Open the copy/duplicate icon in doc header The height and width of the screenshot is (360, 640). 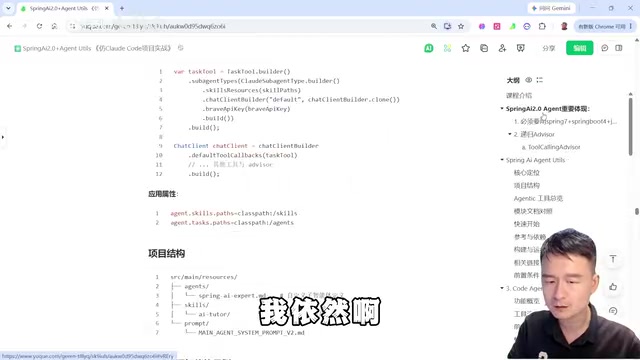484,48
